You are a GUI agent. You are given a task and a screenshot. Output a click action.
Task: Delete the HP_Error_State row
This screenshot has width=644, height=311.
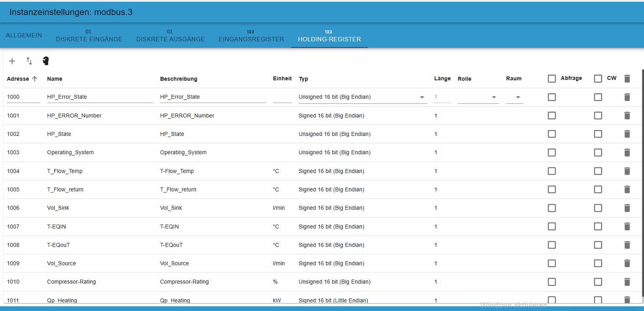tap(627, 97)
